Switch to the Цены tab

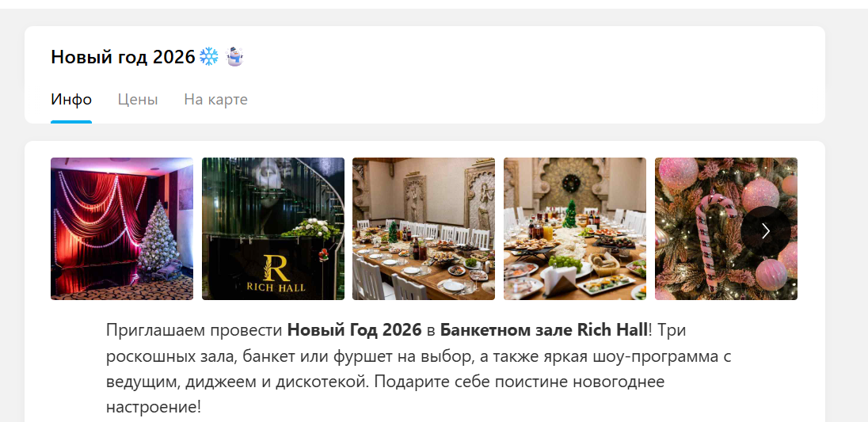[x=138, y=100]
